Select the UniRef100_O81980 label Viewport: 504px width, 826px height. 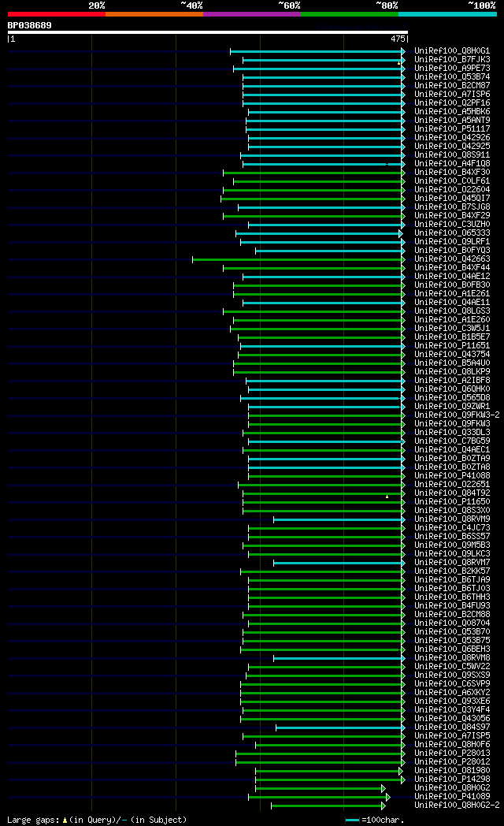(452, 771)
